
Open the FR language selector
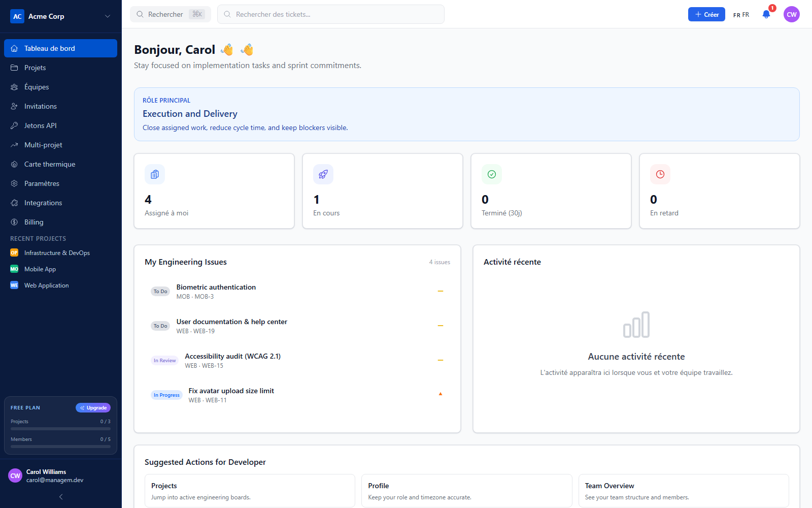pyautogui.click(x=741, y=15)
